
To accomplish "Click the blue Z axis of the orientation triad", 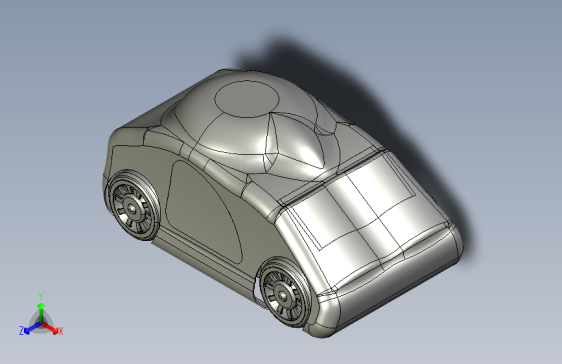I will click(32, 328).
